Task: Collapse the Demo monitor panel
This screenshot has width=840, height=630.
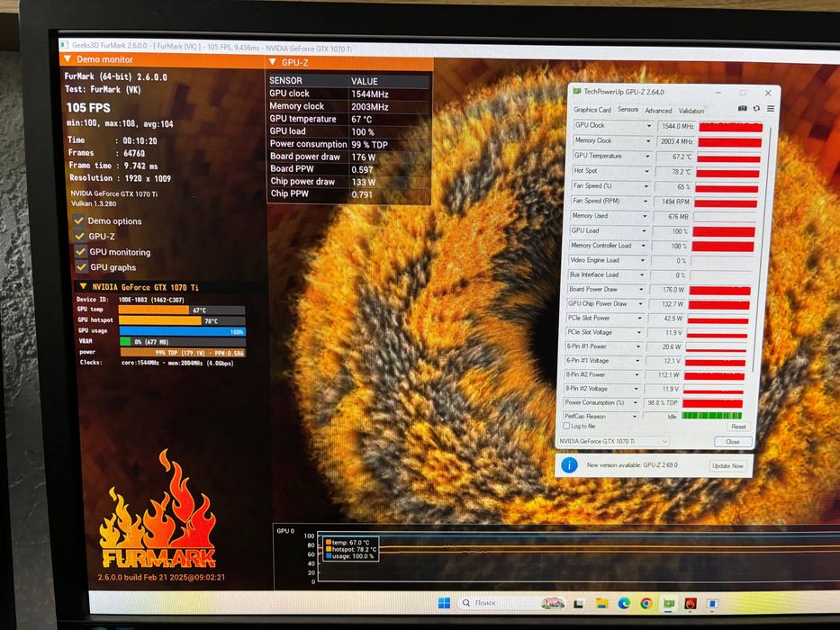Action: (x=68, y=58)
